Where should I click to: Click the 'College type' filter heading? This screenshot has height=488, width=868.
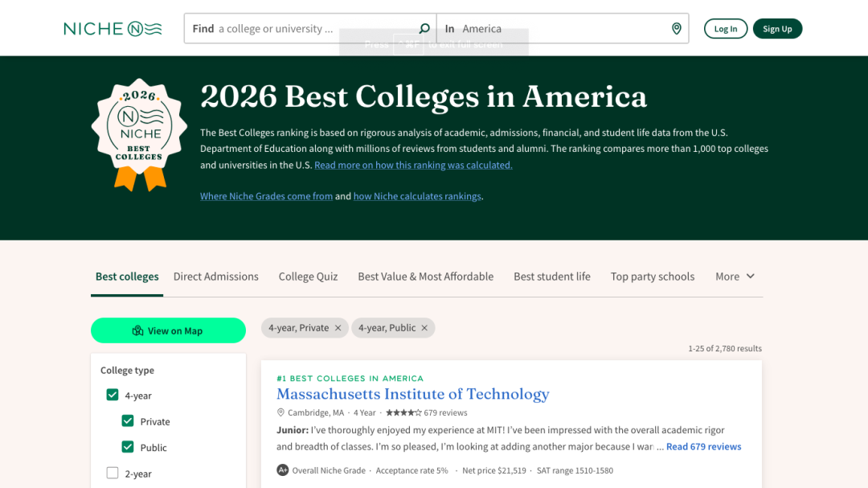coord(127,370)
